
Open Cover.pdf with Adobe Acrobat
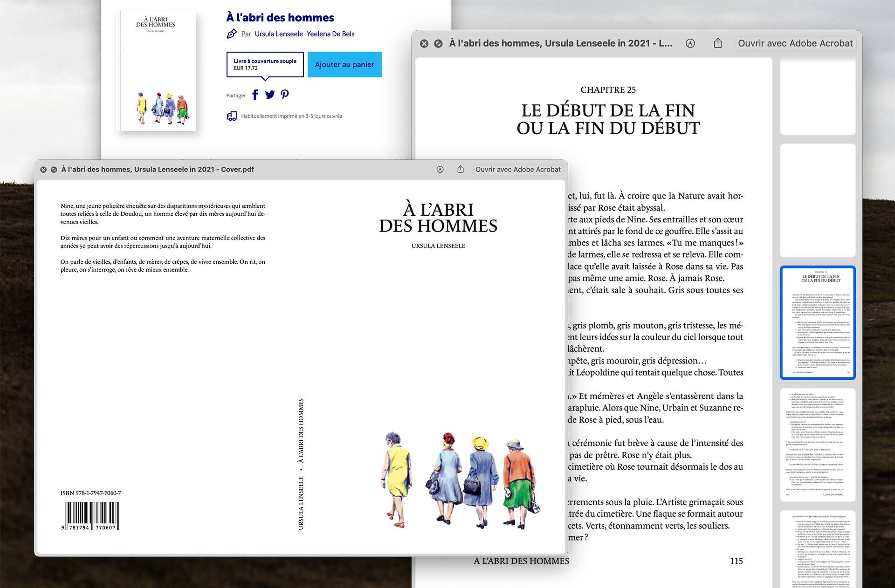pos(518,170)
